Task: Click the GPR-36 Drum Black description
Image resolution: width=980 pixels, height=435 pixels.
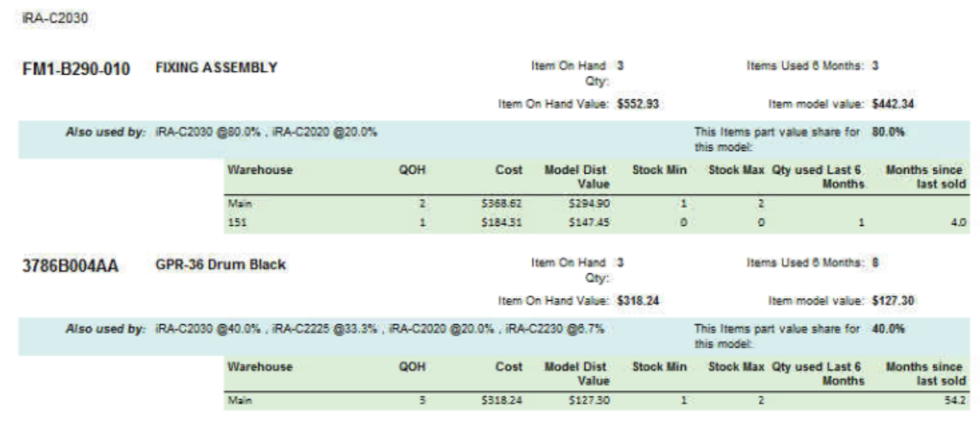Action: (x=220, y=264)
